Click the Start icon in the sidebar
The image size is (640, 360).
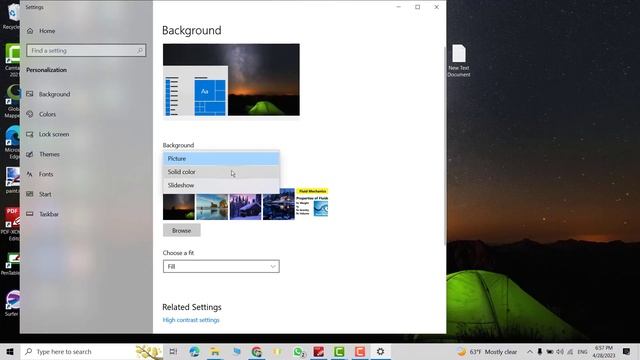pyautogui.click(x=30, y=194)
